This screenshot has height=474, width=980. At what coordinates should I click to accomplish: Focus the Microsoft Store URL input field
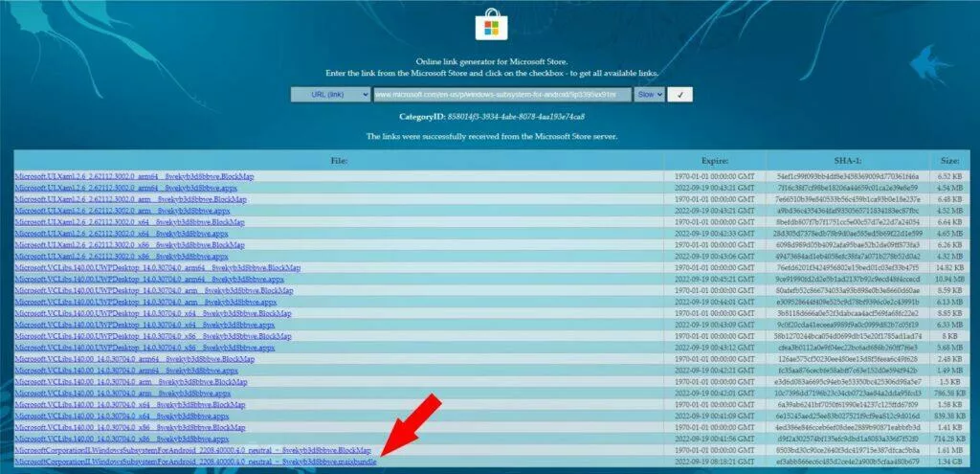(502, 95)
